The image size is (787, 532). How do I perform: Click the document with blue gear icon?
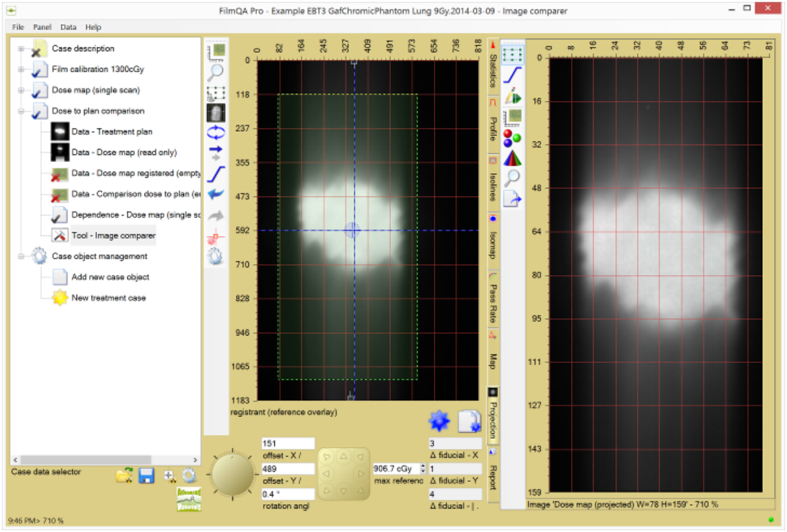469,421
